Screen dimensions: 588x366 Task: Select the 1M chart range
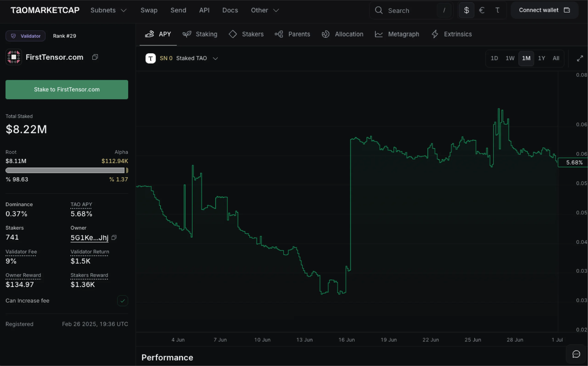point(526,58)
